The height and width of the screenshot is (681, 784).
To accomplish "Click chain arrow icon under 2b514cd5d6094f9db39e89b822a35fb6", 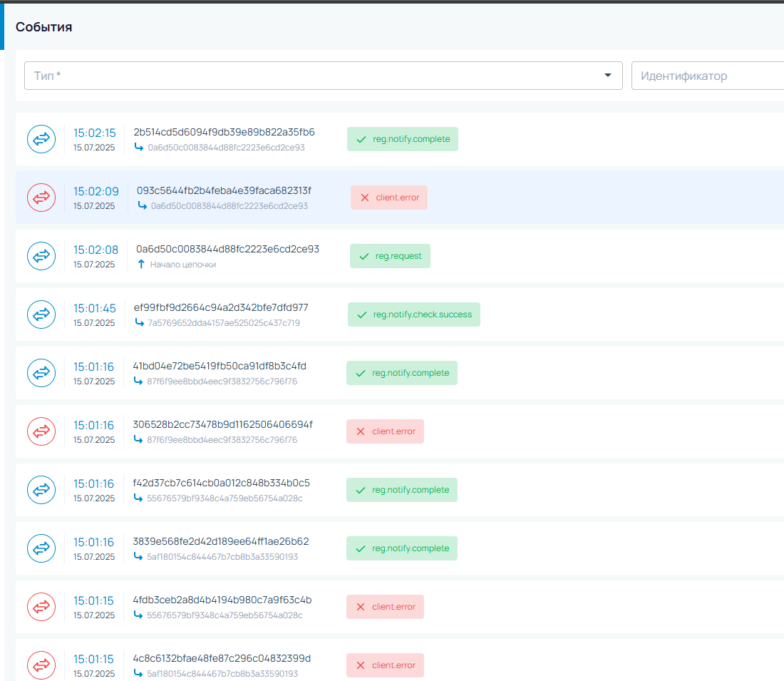I will coord(139,147).
